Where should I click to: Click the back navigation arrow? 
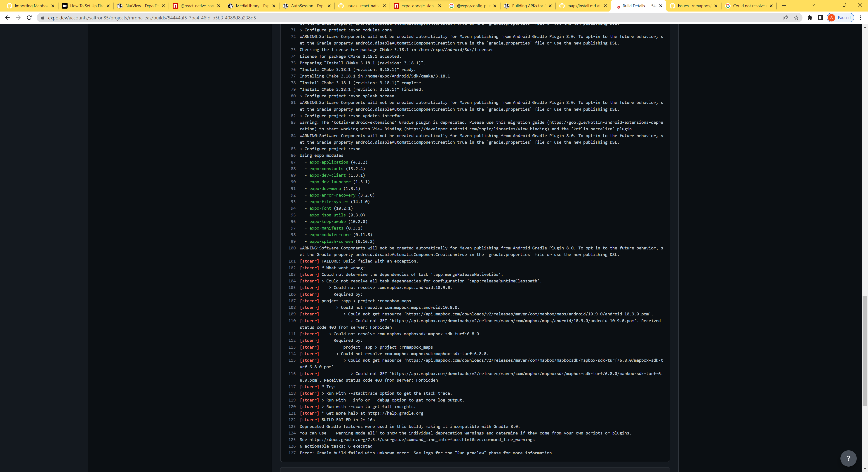coord(7,18)
